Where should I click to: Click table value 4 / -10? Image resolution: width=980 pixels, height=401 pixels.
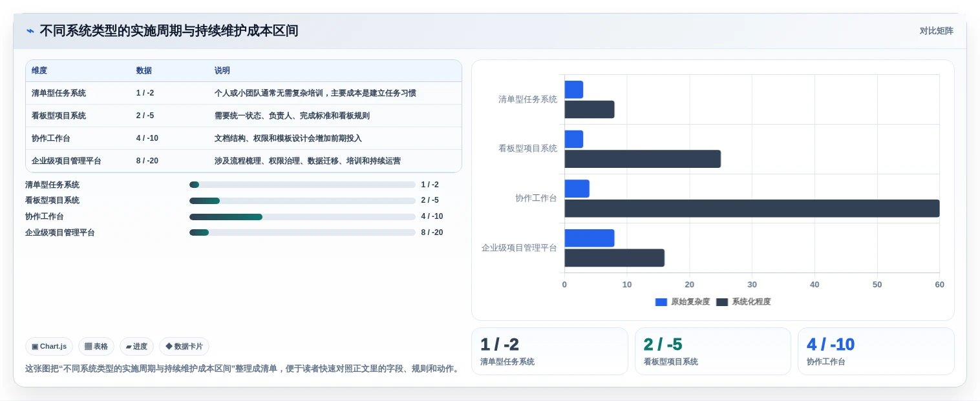click(147, 138)
